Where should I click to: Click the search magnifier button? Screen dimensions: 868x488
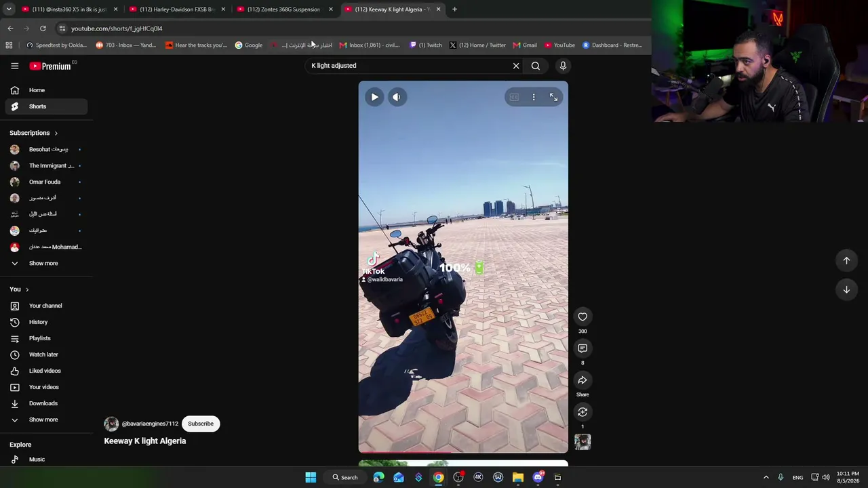pyautogui.click(x=536, y=66)
